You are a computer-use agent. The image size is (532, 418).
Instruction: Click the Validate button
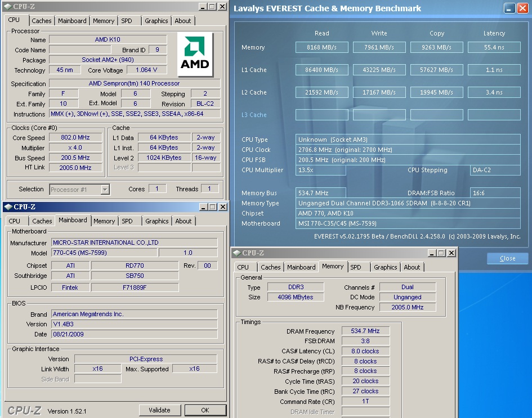159,410
